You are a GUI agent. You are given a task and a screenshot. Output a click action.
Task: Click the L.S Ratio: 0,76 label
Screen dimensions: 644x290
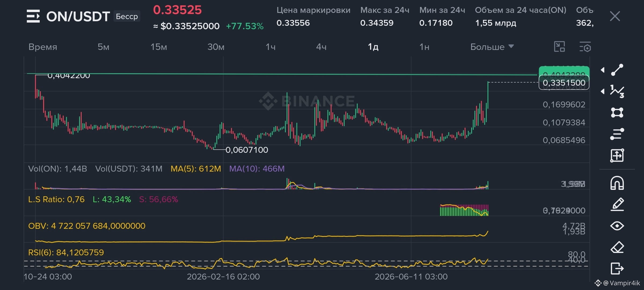tap(56, 200)
